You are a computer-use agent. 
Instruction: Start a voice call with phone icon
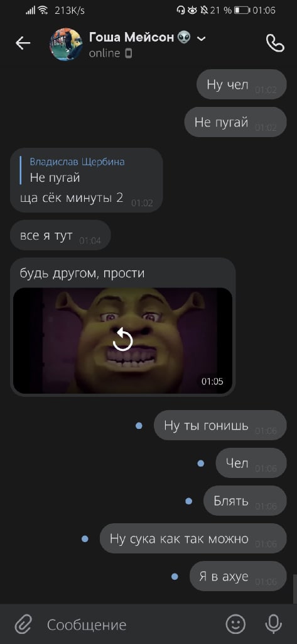pos(275,43)
